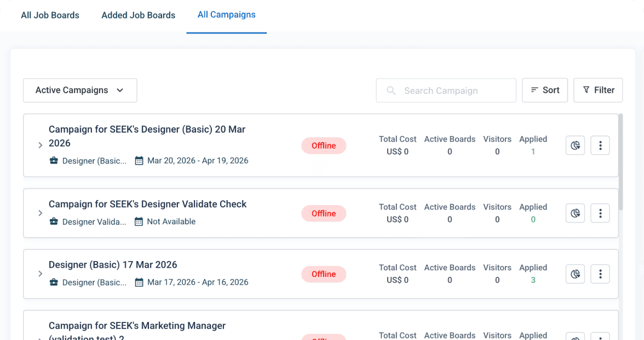Screen dimensions: 644x340
Task: Switch to Added Job Boards tab
Action: (x=139, y=15)
